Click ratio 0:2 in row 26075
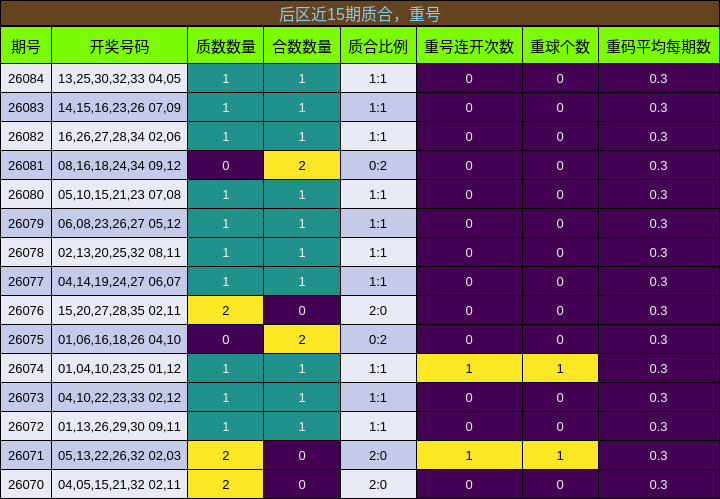Screen dimensions: 720x499 point(378,339)
